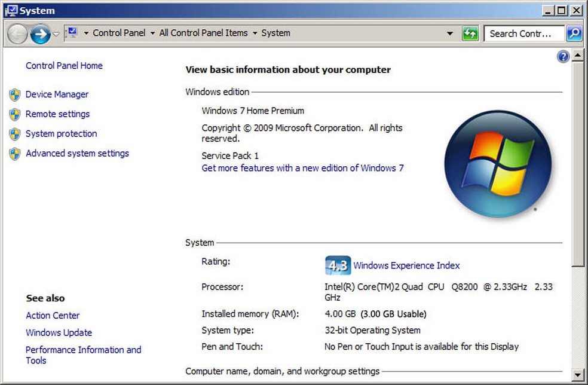The image size is (588, 385).
Task: Open Action Center link
Action: click(x=53, y=316)
